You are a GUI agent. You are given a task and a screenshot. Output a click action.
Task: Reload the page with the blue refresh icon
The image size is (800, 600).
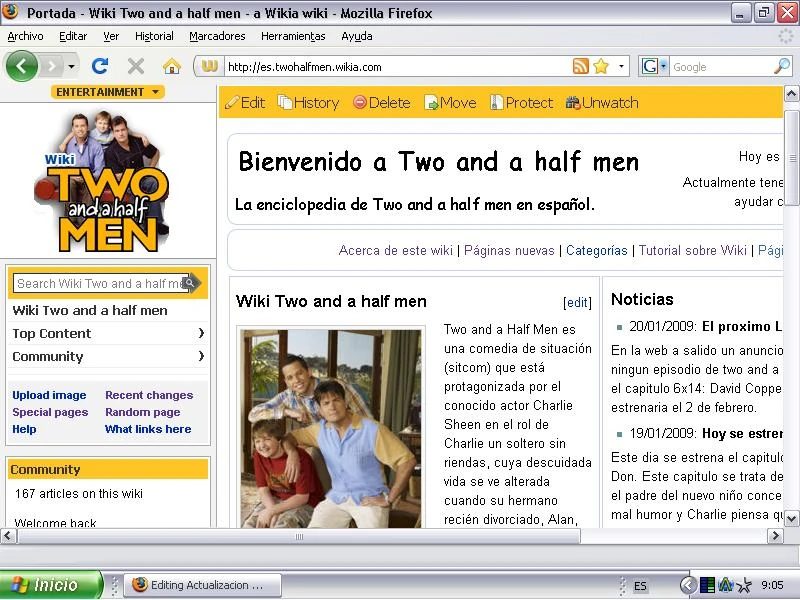click(x=100, y=66)
